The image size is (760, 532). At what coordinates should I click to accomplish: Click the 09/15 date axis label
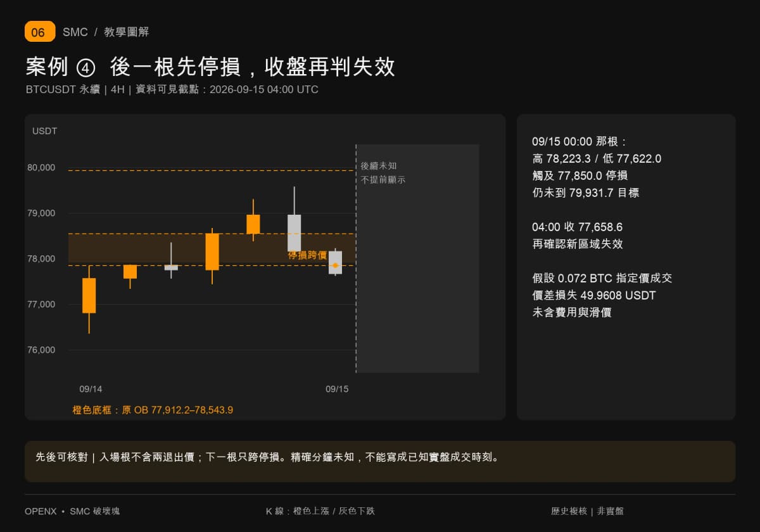pyautogui.click(x=337, y=389)
